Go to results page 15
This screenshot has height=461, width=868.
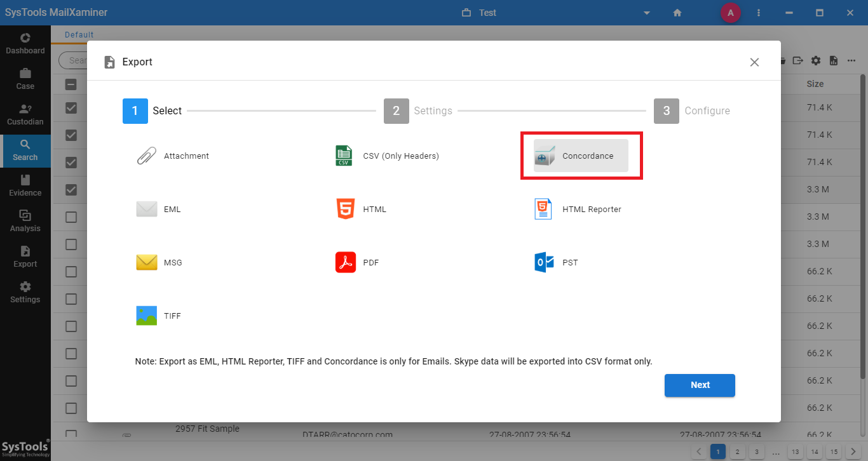pos(834,451)
